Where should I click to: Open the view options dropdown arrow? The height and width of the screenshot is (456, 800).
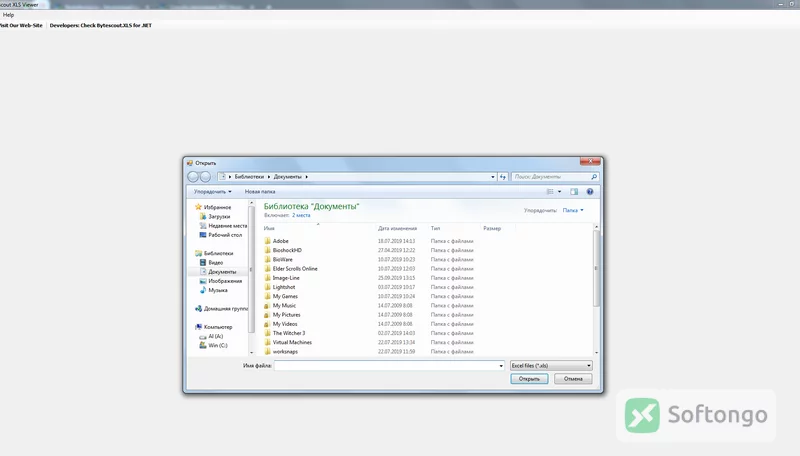click(559, 192)
